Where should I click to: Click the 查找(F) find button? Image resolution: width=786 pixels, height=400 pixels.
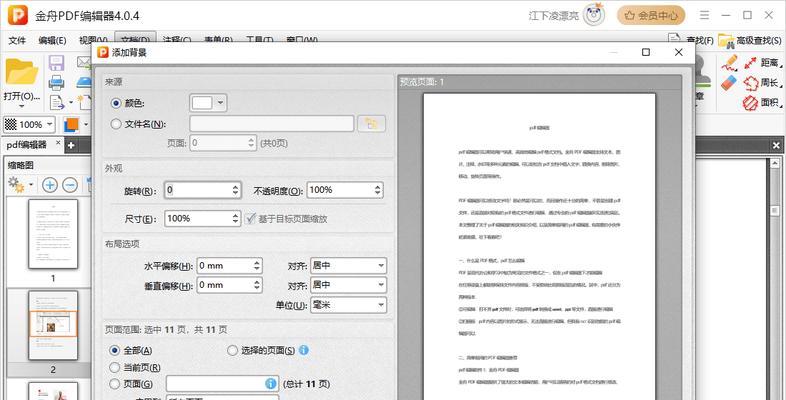point(691,40)
